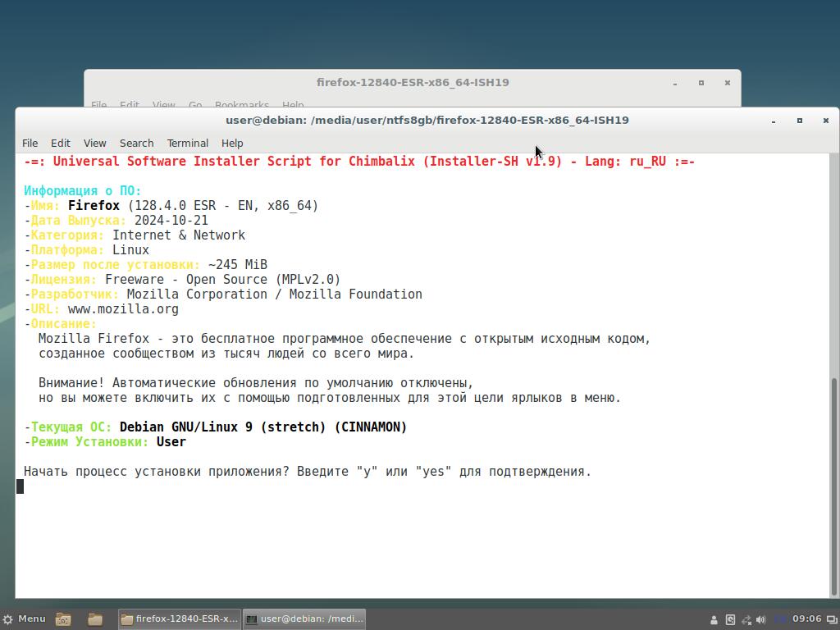
Task: Click the 'Universal Software Installer Script' header line
Action: (359, 162)
